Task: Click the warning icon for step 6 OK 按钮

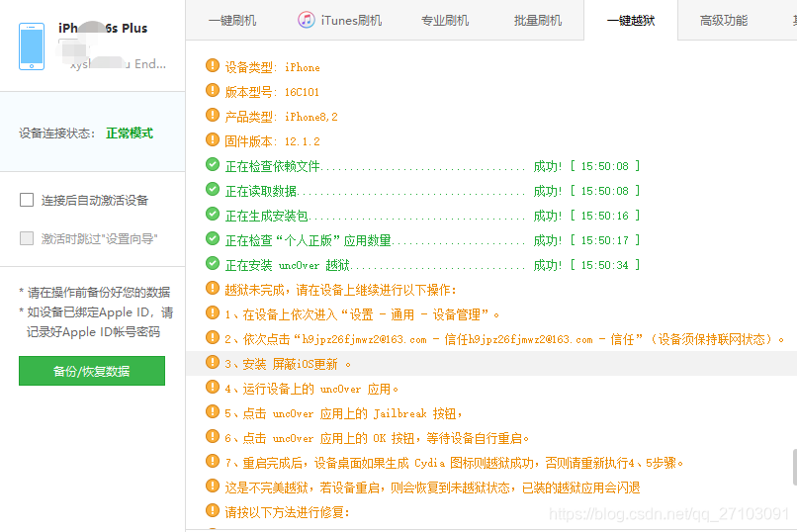Action: (213, 436)
